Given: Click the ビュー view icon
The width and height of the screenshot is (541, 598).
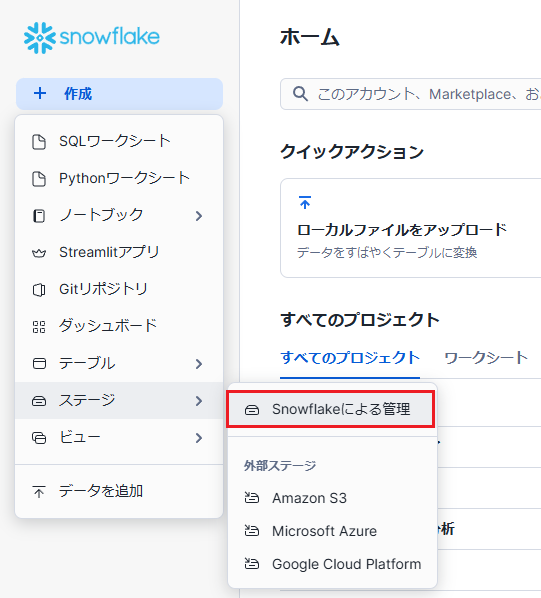Looking at the screenshot, I should pyautogui.click(x=39, y=438).
